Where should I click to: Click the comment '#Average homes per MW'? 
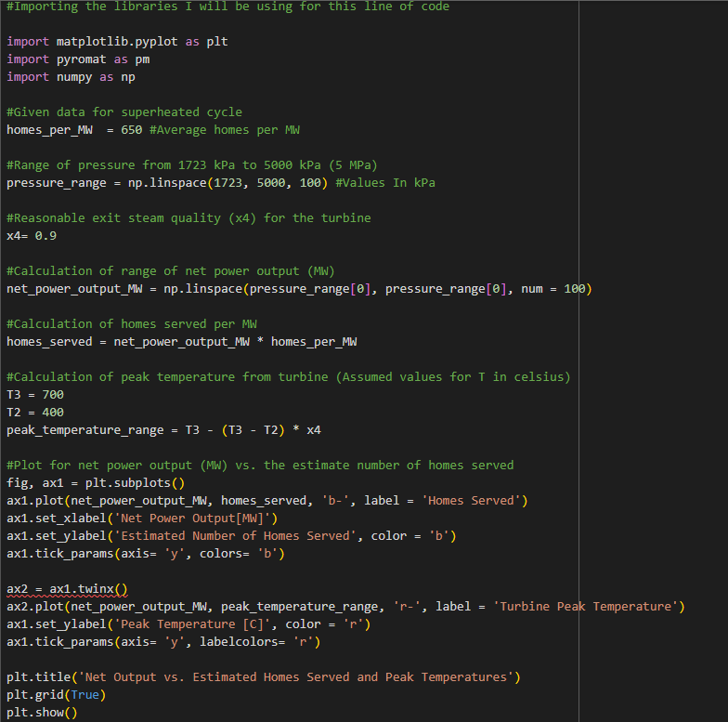click(225, 130)
